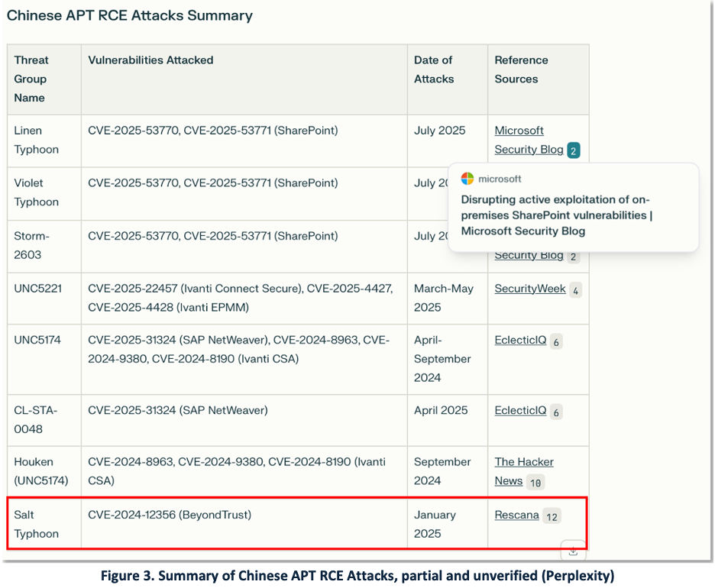Click the Microsoft logo in the tooltip card

(x=467, y=179)
